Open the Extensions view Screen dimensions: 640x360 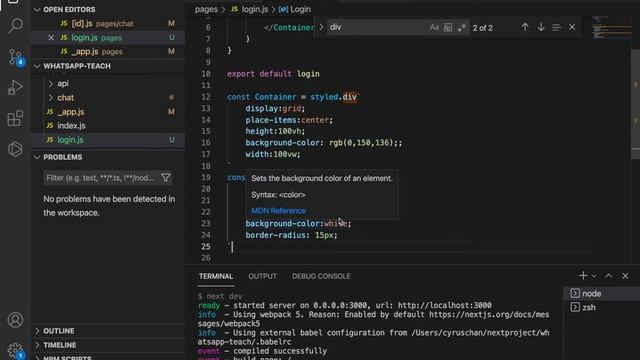click(x=15, y=118)
